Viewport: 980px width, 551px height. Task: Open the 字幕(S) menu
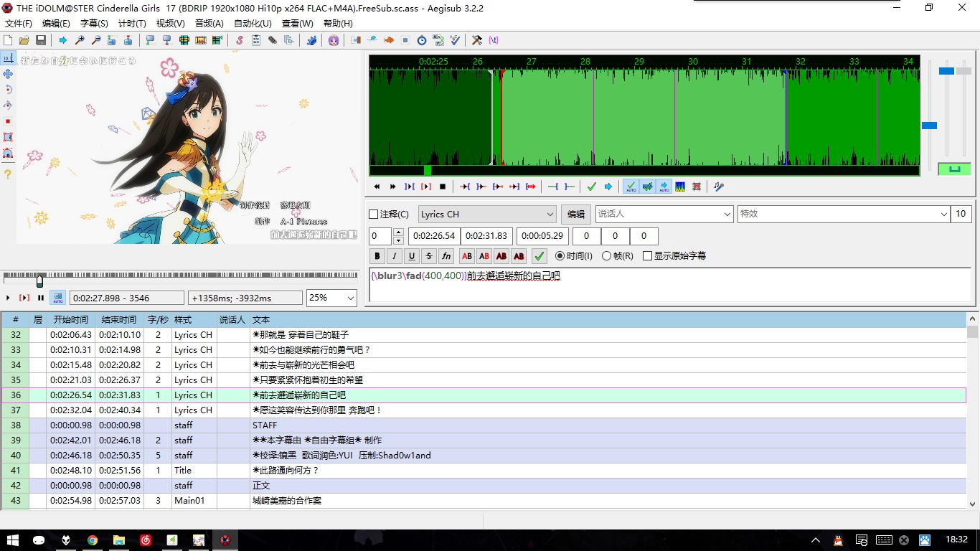point(94,23)
